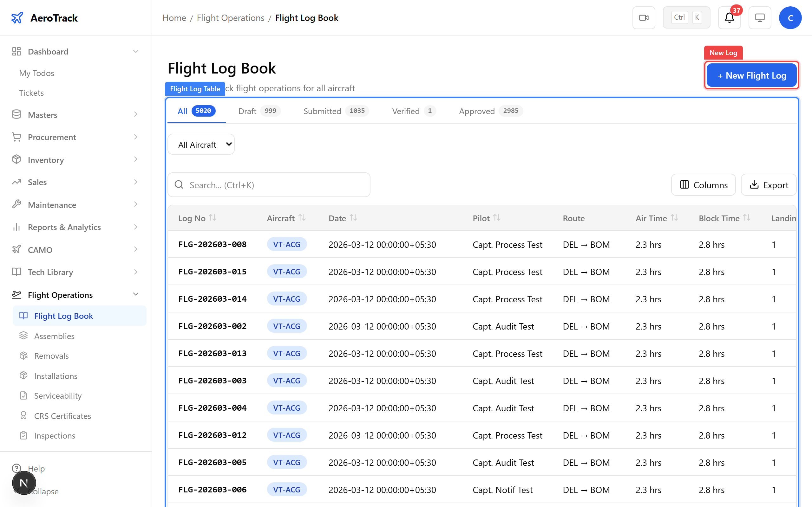
Task: Toggle sorting on the Log No column
Action: 213,217
